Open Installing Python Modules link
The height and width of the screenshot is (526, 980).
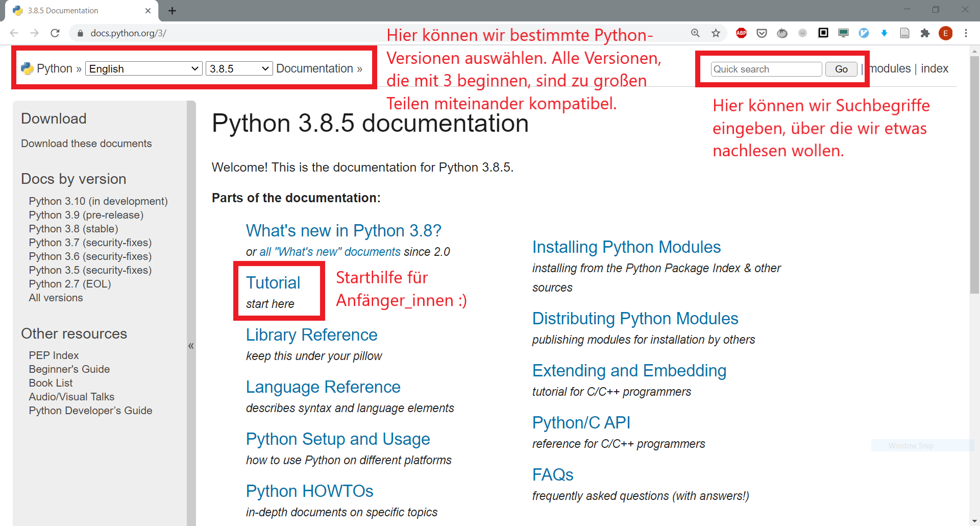pyautogui.click(x=626, y=247)
